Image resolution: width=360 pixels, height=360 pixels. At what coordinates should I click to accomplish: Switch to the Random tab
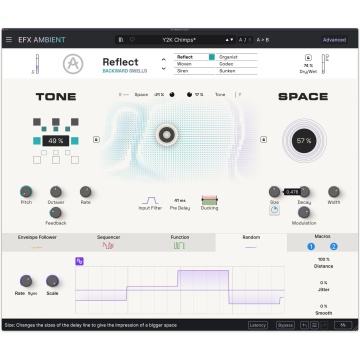251,242
